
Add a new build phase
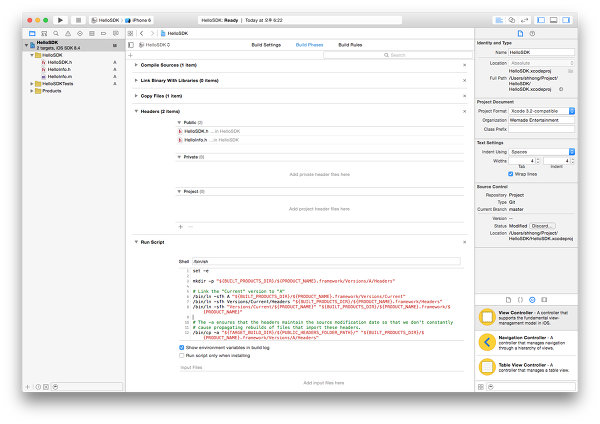click(130, 55)
